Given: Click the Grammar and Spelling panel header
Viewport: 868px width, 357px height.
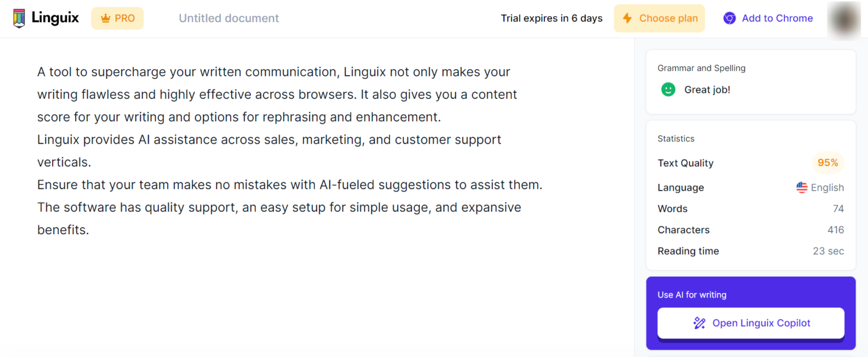Looking at the screenshot, I should pyautogui.click(x=701, y=67).
